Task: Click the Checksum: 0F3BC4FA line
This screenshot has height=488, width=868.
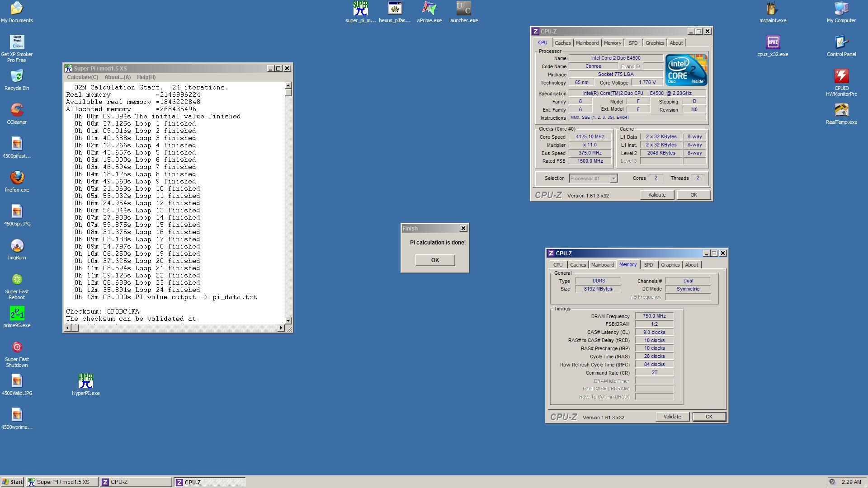Action: (x=103, y=312)
